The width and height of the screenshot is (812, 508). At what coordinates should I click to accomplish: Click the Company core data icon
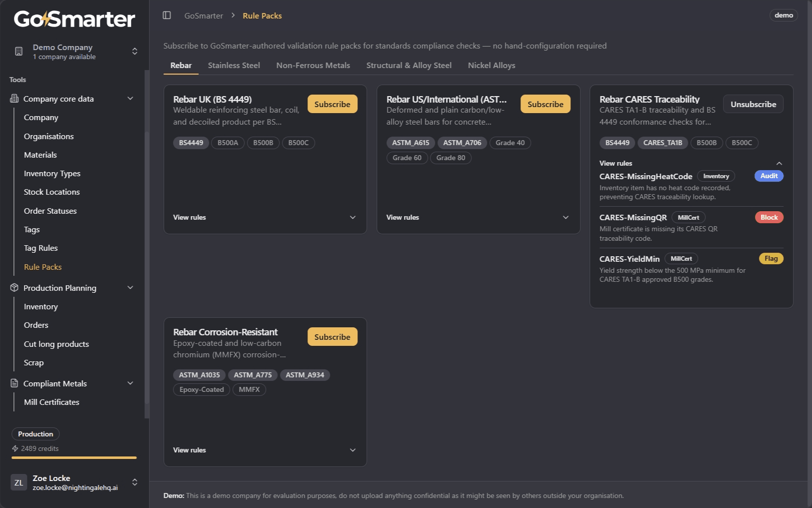click(x=14, y=99)
